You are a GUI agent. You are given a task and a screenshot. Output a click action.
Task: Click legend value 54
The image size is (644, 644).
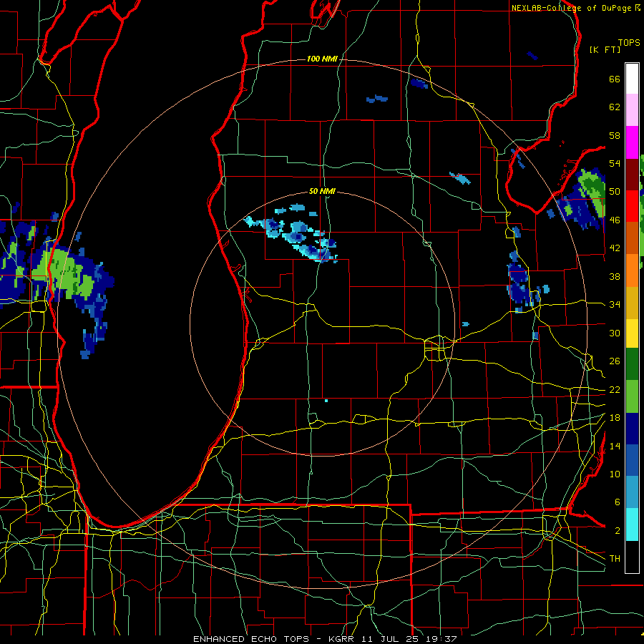point(615,163)
